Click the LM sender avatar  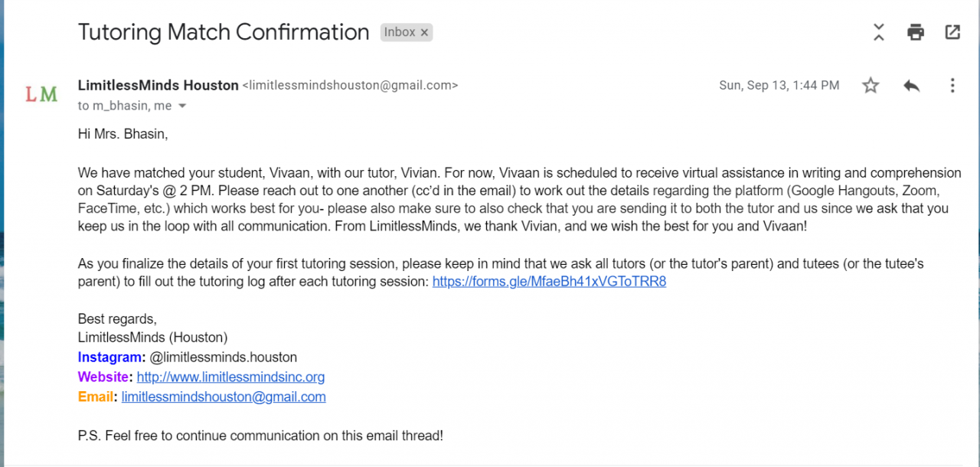(x=41, y=94)
